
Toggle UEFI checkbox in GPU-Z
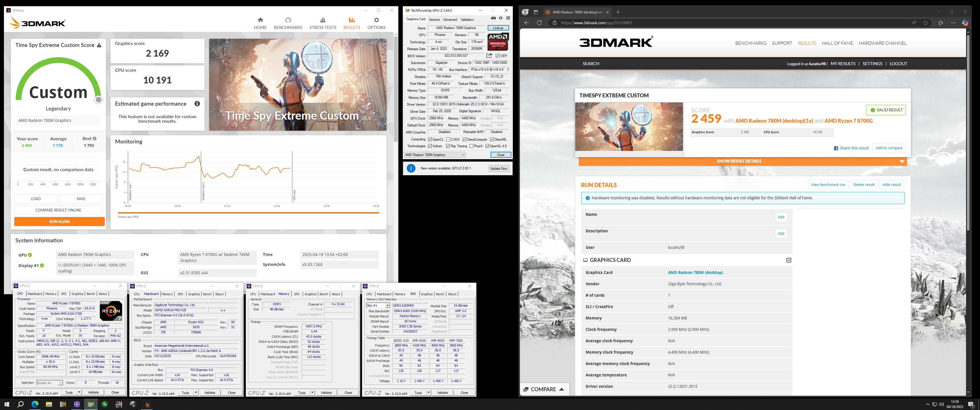pyautogui.click(x=498, y=56)
